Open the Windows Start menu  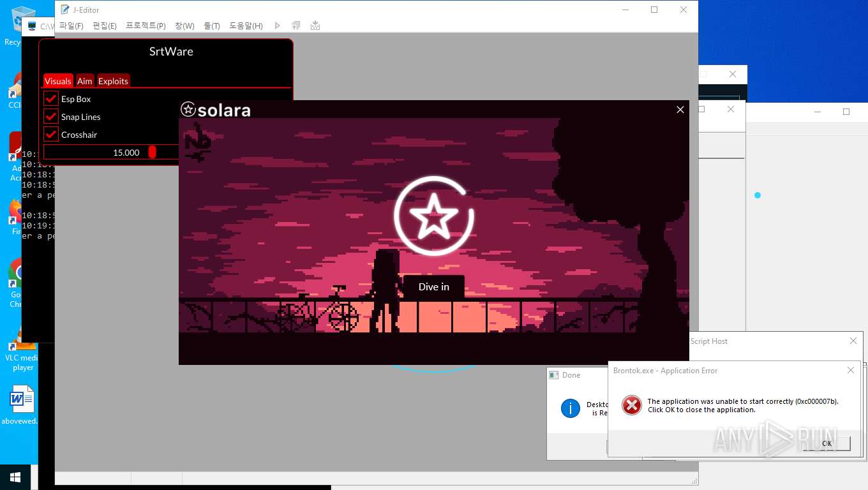[15, 477]
